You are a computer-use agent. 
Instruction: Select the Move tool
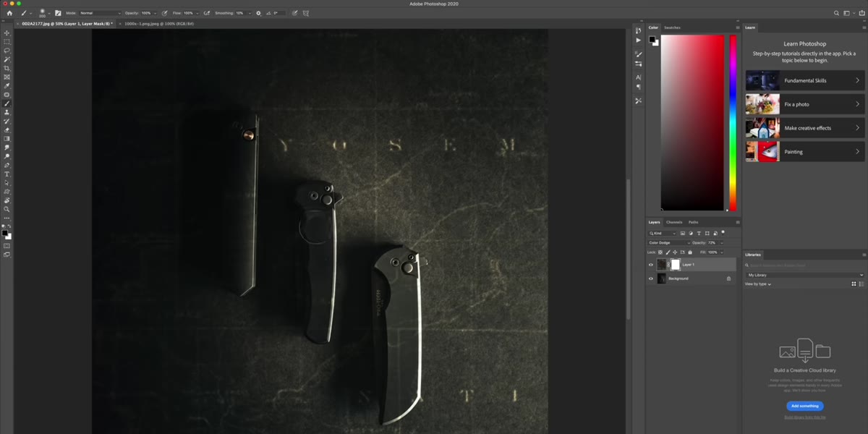tap(7, 33)
